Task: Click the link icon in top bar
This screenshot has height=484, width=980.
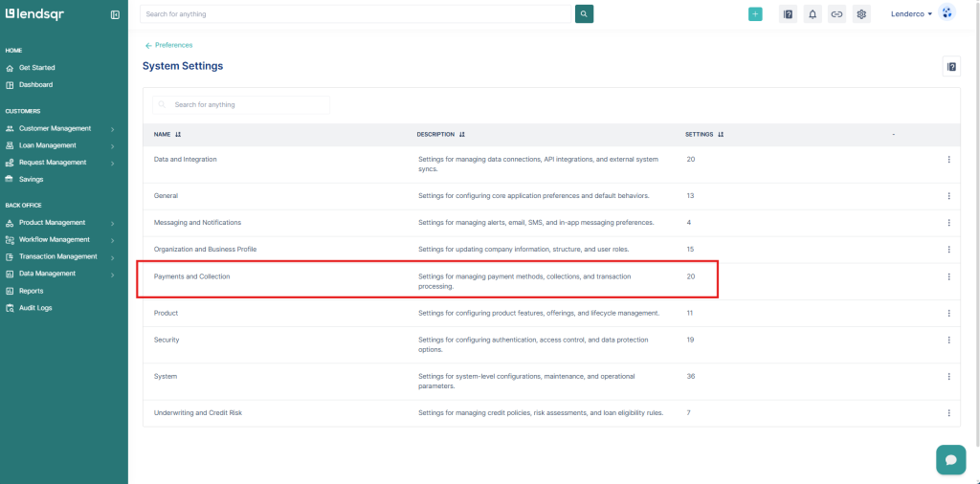Action: (836, 14)
